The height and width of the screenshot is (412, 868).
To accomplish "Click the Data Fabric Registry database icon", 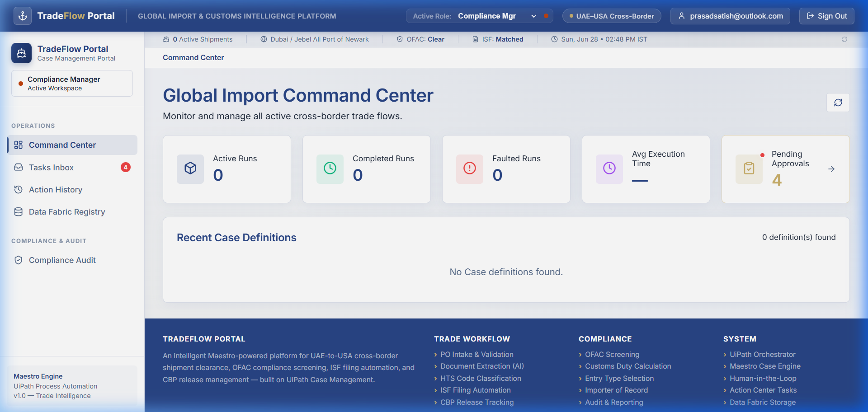I will click(x=19, y=211).
